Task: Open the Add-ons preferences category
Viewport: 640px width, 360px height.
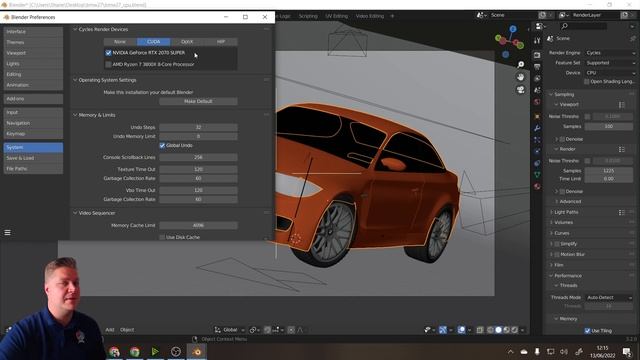Action: coord(33,99)
